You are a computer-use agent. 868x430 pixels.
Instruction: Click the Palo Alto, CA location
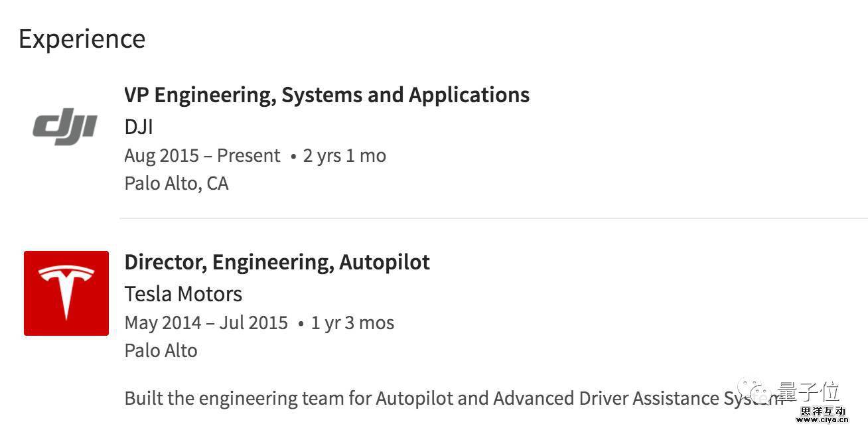[176, 183]
